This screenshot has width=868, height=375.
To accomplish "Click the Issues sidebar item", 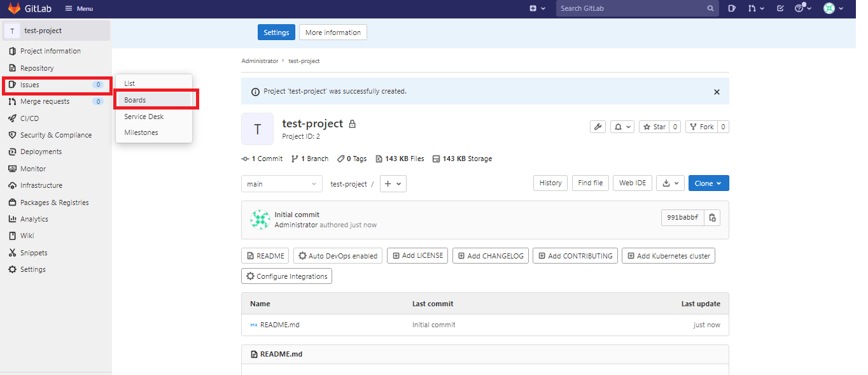I will pos(56,85).
